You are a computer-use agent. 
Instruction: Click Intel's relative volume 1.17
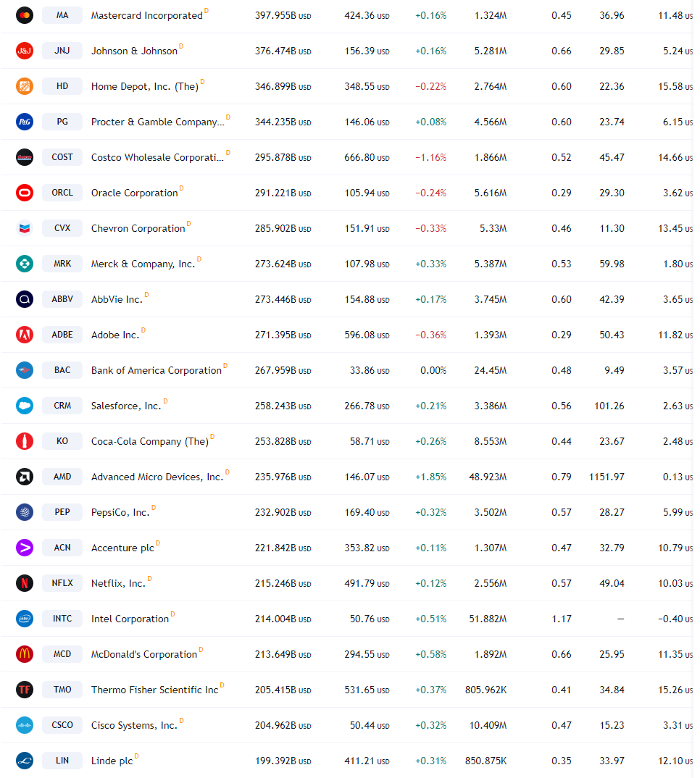click(x=562, y=619)
